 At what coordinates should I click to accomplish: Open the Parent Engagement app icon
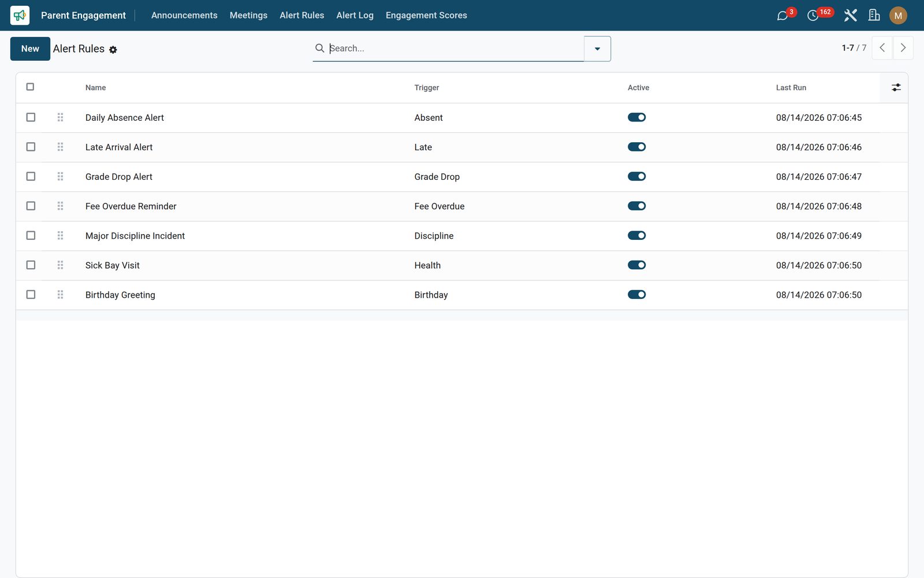tap(20, 15)
